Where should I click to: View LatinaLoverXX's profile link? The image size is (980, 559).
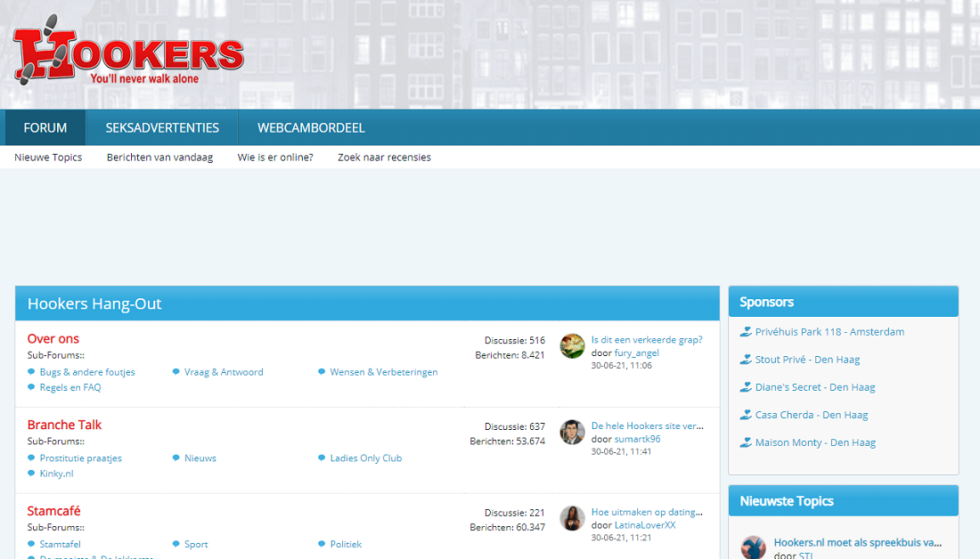pyautogui.click(x=645, y=525)
